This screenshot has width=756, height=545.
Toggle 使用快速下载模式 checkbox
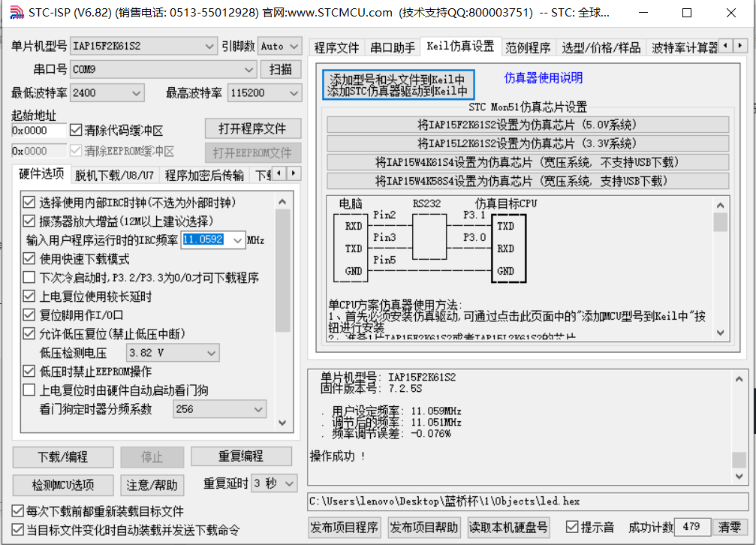click(29, 258)
